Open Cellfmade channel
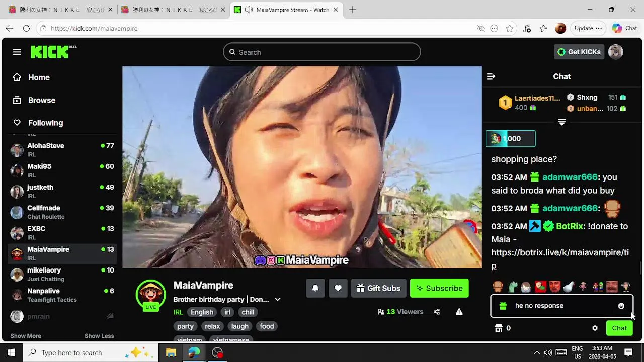This screenshot has height=362, width=644. (62, 212)
